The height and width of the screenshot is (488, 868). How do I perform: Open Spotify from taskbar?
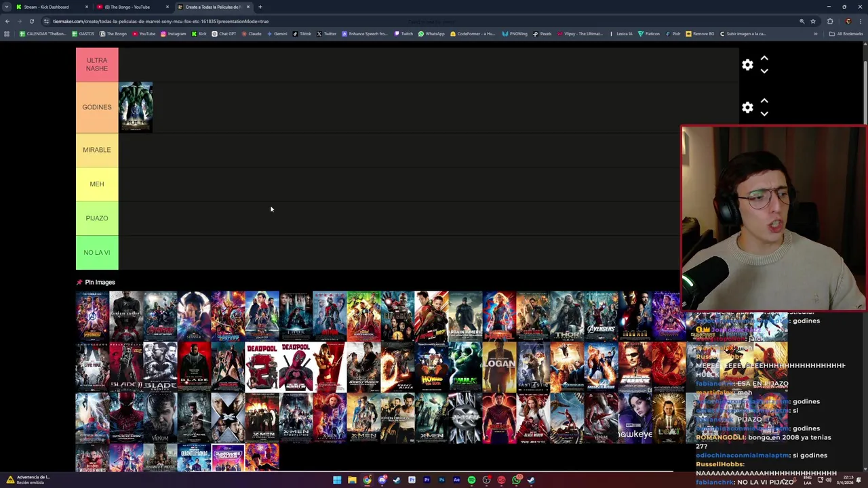471,480
